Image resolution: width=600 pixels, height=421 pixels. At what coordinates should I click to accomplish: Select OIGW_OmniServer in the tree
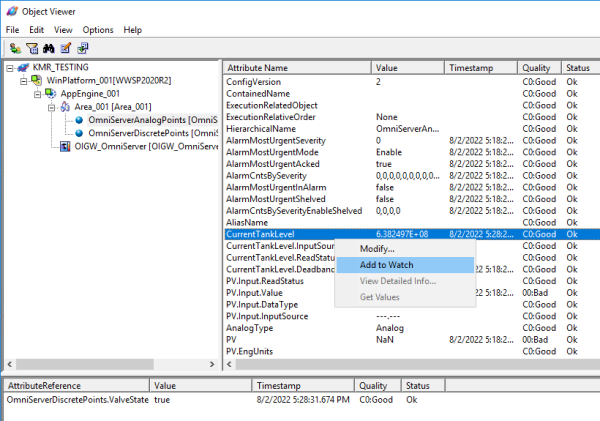point(146,146)
